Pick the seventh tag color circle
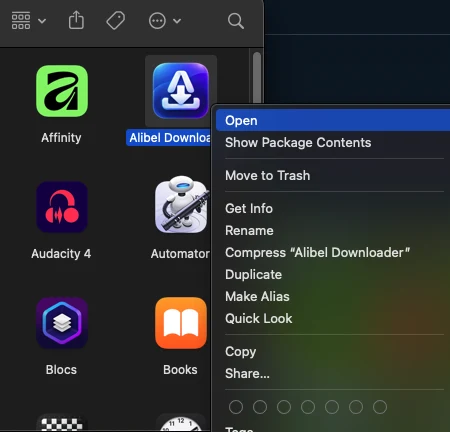 click(380, 407)
